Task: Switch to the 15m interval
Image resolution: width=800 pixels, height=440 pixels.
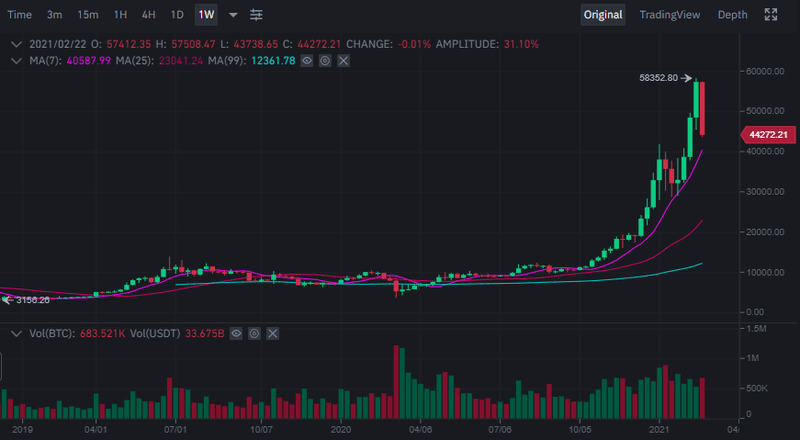Action: (88, 15)
